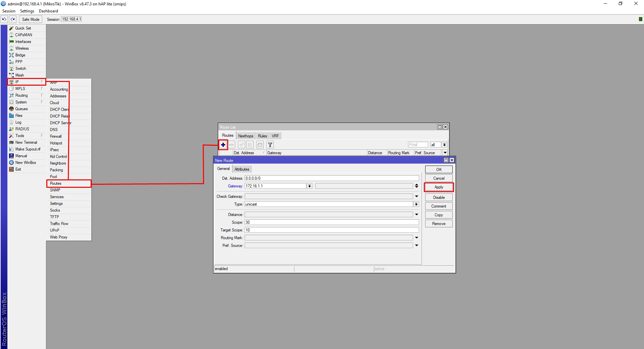Open the column chooser dropdown in Route List header
The height and width of the screenshot is (349, 644).
tap(445, 153)
